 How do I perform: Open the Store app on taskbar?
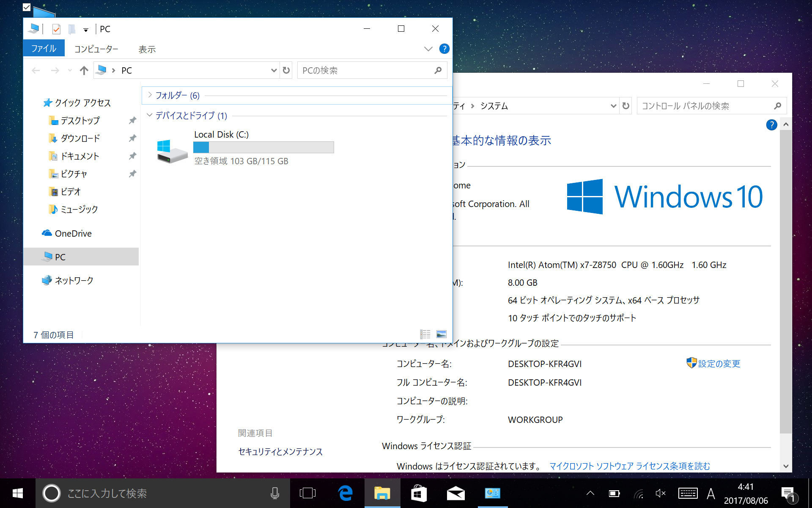[419, 493]
